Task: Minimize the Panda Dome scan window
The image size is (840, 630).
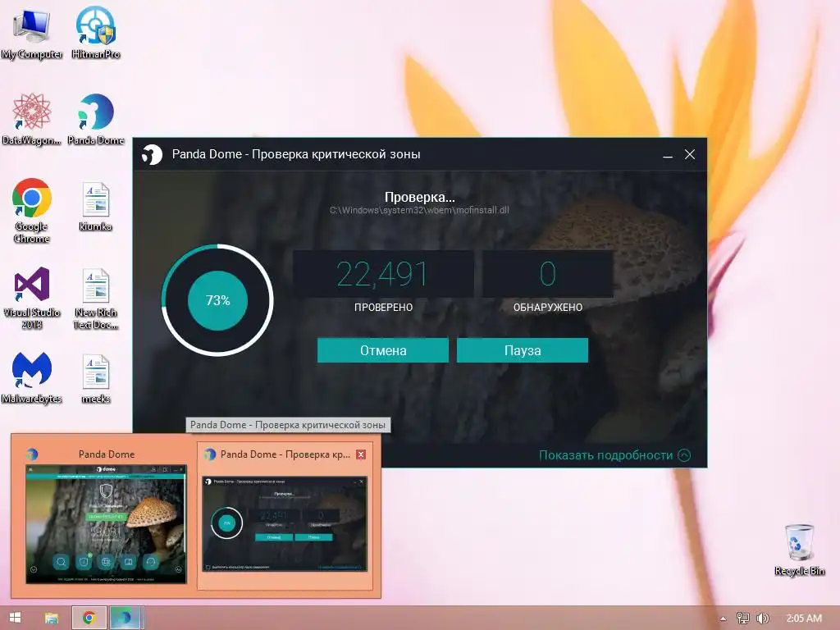Action: point(668,155)
